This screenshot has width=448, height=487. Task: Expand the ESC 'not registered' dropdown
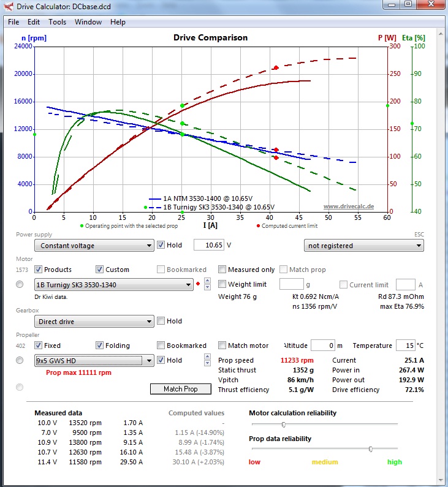click(x=363, y=246)
